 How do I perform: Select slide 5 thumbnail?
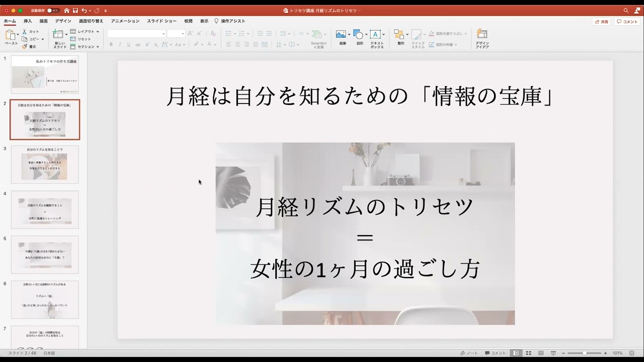coord(45,254)
